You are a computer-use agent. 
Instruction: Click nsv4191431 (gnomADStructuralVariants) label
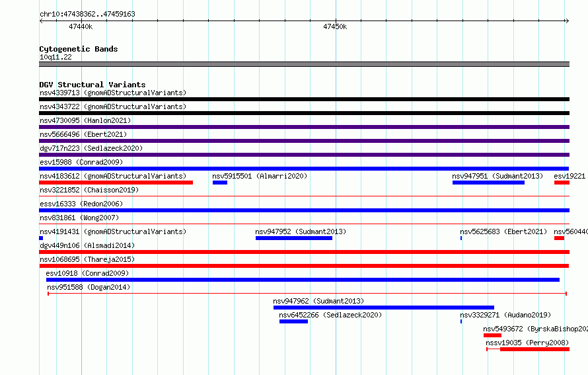tap(113, 231)
